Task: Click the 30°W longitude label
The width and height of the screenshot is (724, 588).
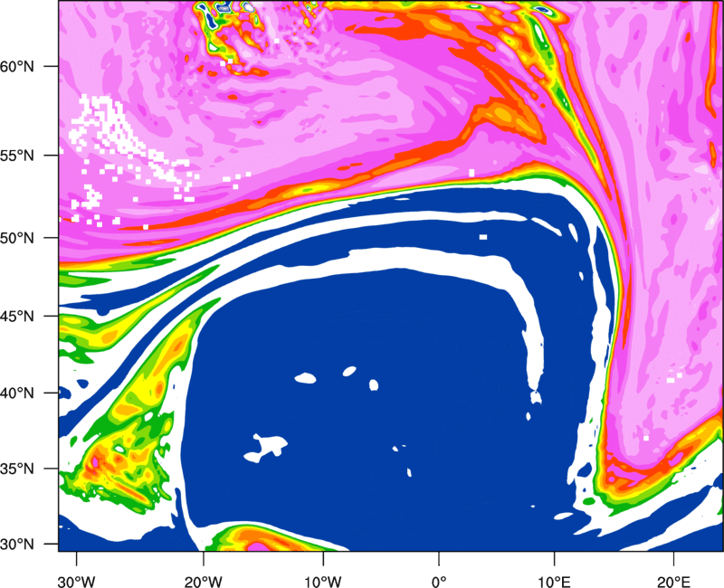Action: click(77, 582)
